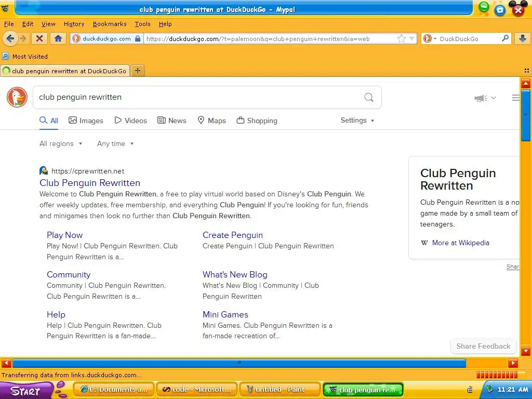Select the All results tab

click(49, 121)
